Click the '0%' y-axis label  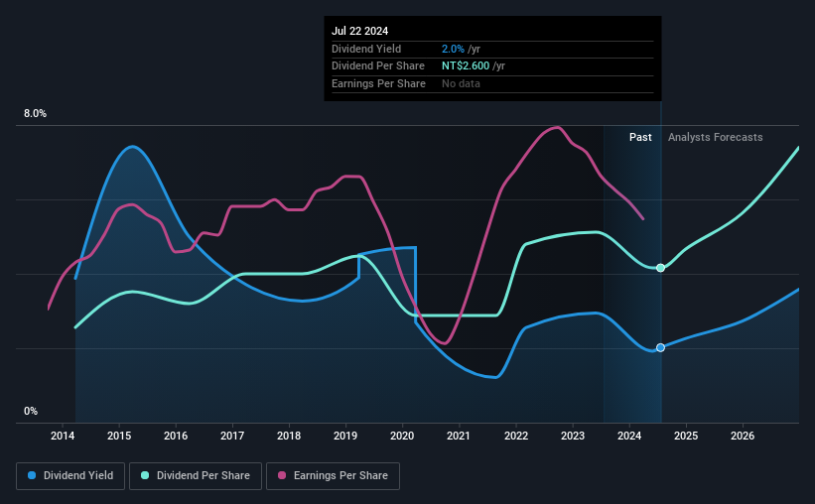click(x=31, y=411)
